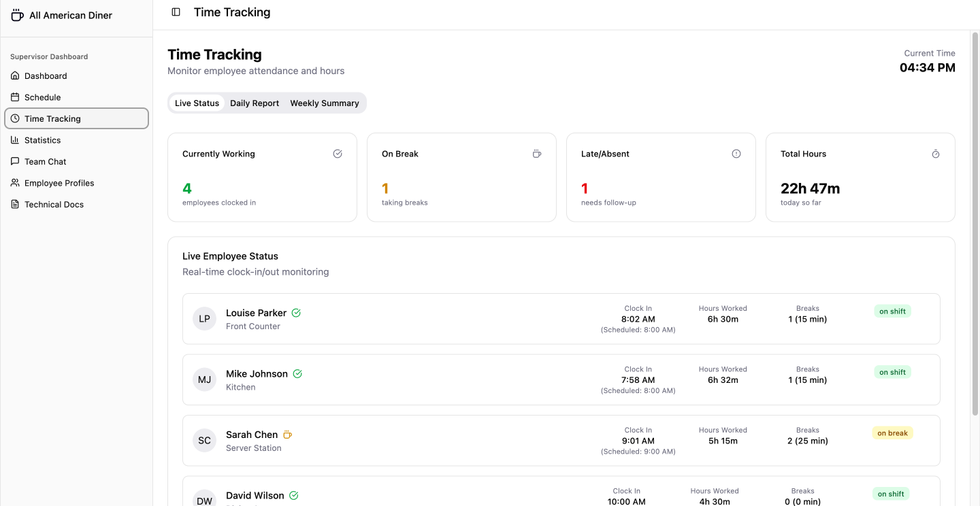The image size is (980, 506).
Task: Click the Time Tracking clock icon
Action: pyautogui.click(x=14, y=118)
